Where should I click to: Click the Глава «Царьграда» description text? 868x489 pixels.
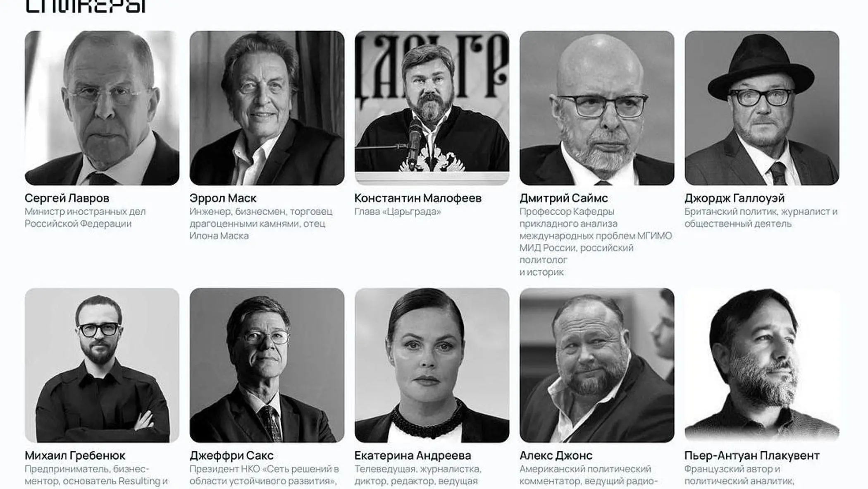tap(398, 212)
